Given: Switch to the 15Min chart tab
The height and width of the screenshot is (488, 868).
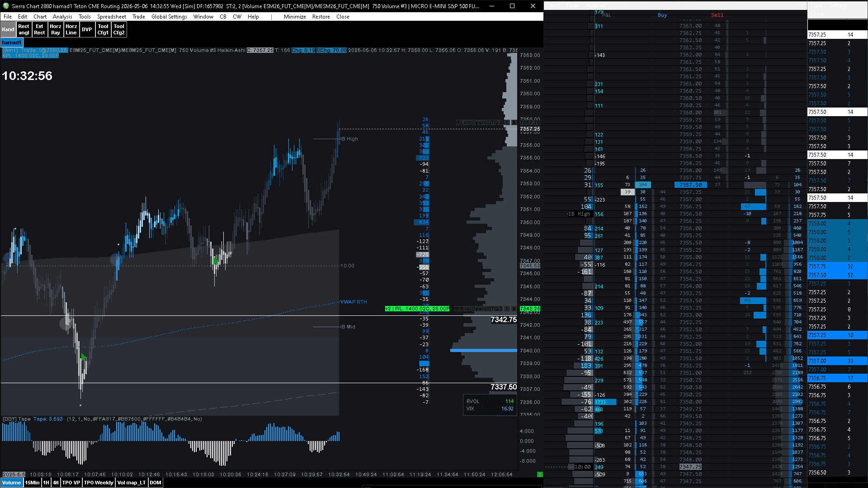Looking at the screenshot, I should click(32, 483).
